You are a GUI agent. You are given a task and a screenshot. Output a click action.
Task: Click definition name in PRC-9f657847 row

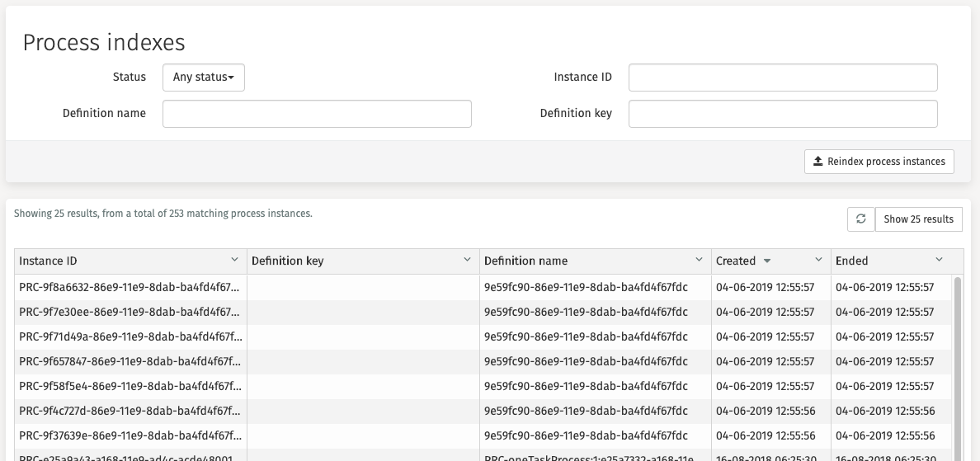coord(586,362)
